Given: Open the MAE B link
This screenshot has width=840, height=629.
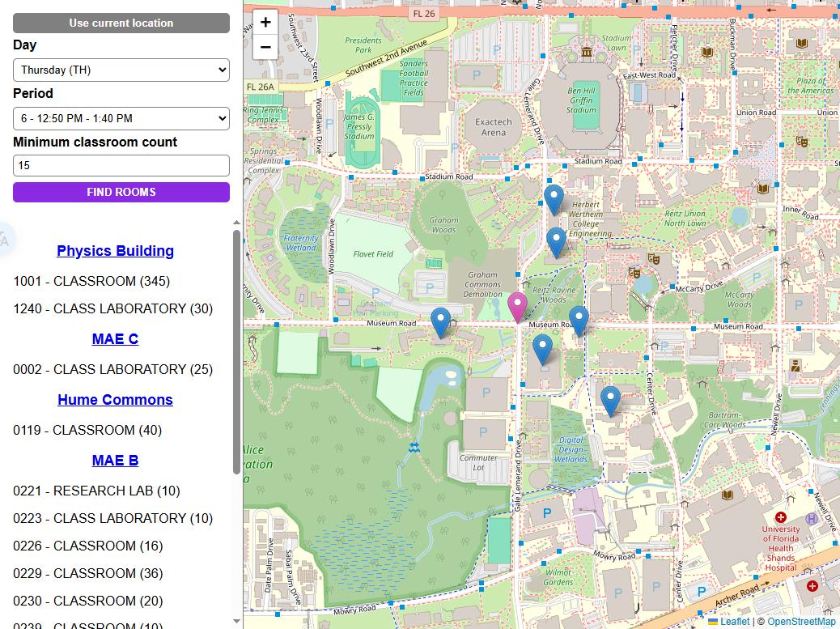Looking at the screenshot, I should point(115,461).
